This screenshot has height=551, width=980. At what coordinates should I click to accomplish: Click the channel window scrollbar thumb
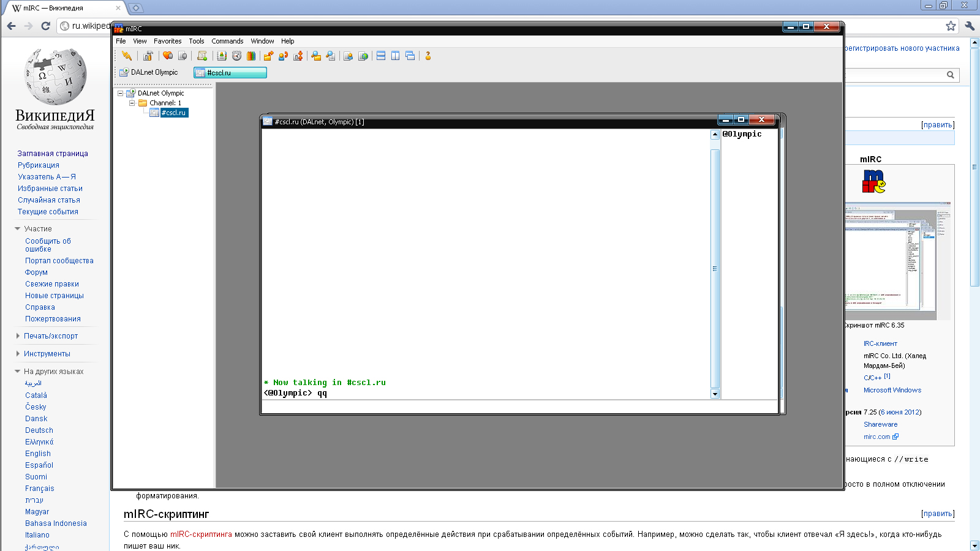click(715, 268)
